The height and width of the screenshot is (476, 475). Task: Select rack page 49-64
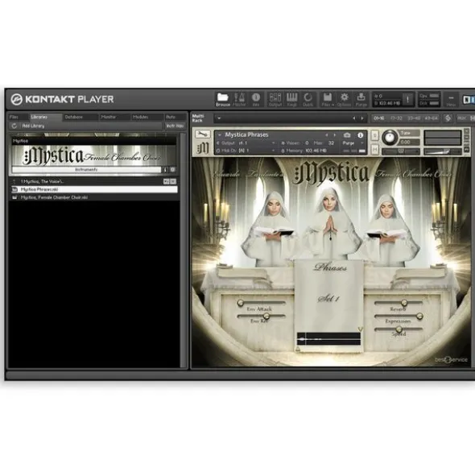coord(431,118)
